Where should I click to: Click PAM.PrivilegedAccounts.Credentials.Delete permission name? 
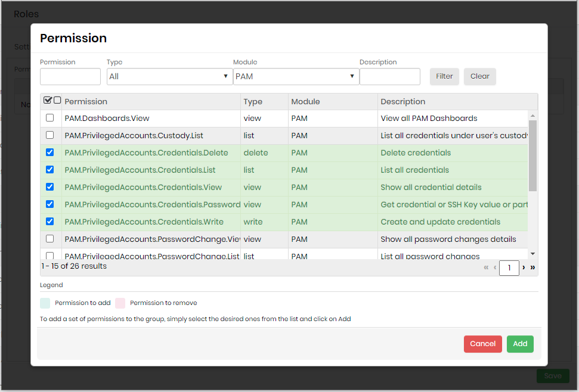click(146, 153)
